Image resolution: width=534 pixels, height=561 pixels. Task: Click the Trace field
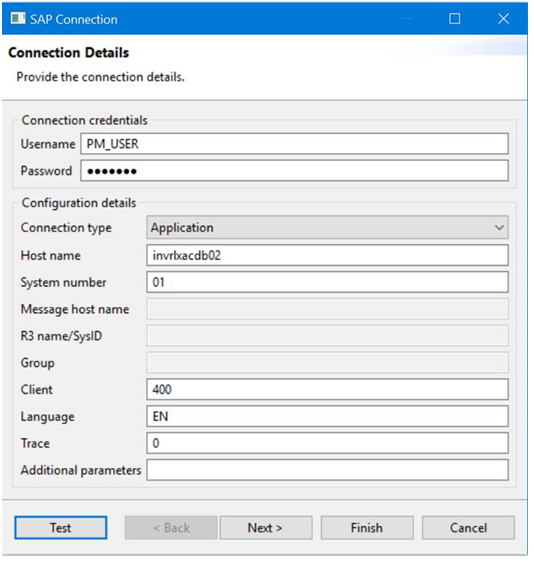click(327, 443)
